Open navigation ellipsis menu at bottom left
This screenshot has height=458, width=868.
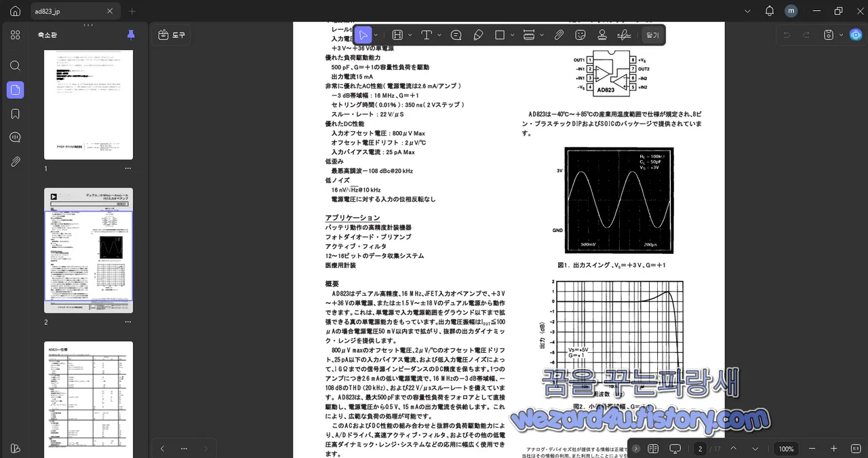click(x=184, y=449)
